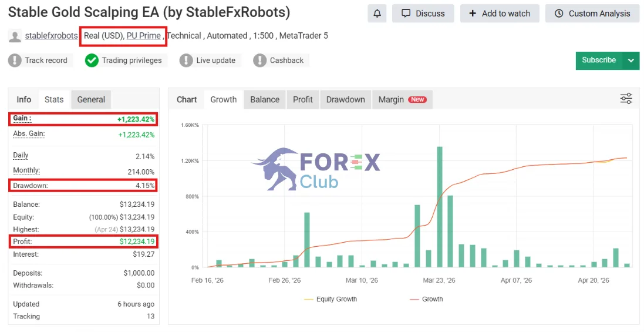Switch to the General tab
Image resolution: width=644 pixels, height=332 pixels.
point(91,99)
